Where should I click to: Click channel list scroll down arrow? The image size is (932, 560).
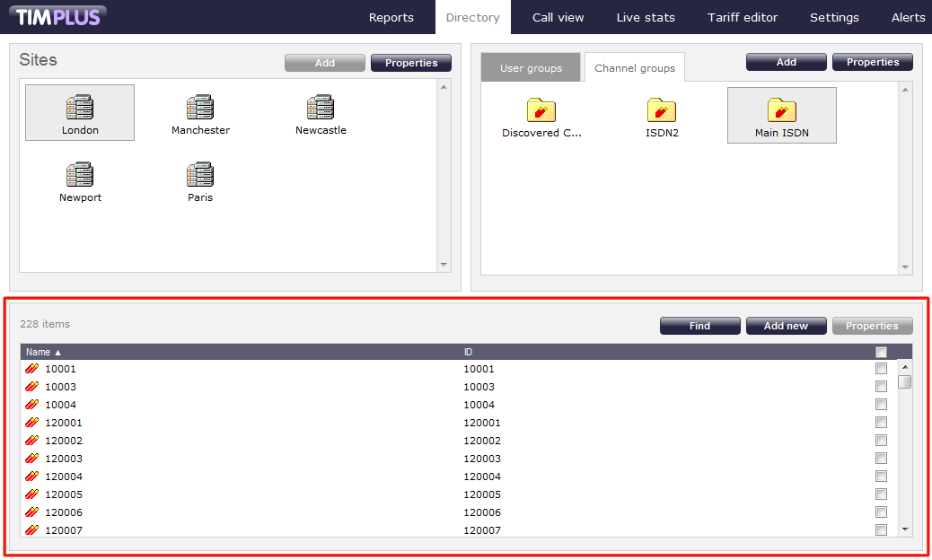tap(905, 529)
